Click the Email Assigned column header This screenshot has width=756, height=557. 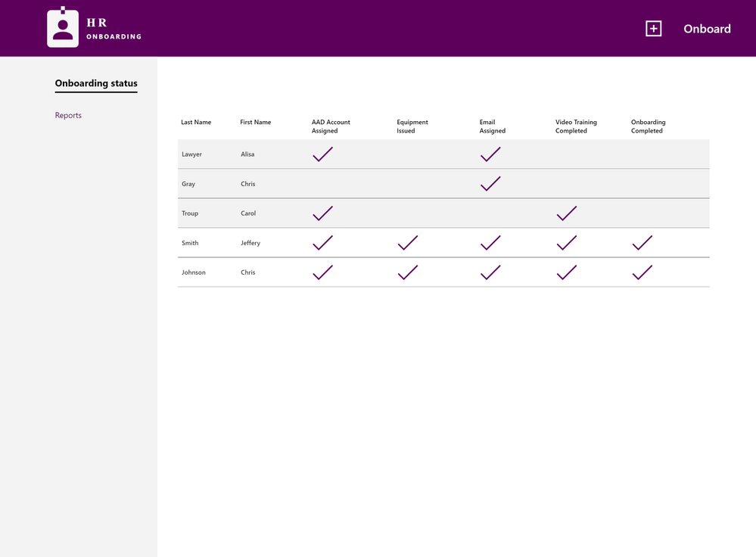(492, 126)
